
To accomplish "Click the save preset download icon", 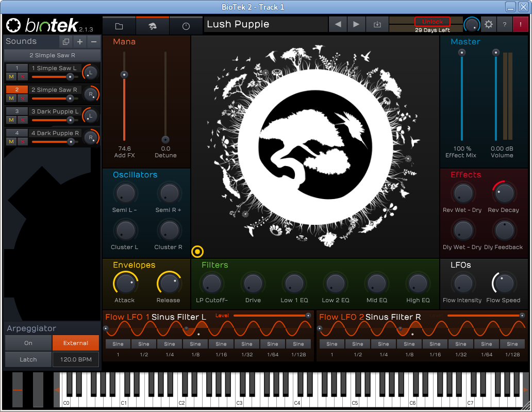I will 377,24.
